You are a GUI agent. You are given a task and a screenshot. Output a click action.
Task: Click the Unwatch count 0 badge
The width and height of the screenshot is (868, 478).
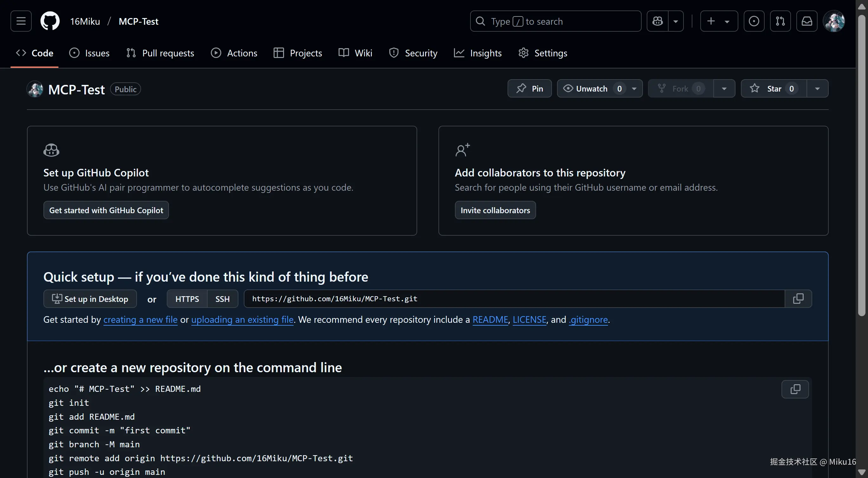pyautogui.click(x=619, y=88)
